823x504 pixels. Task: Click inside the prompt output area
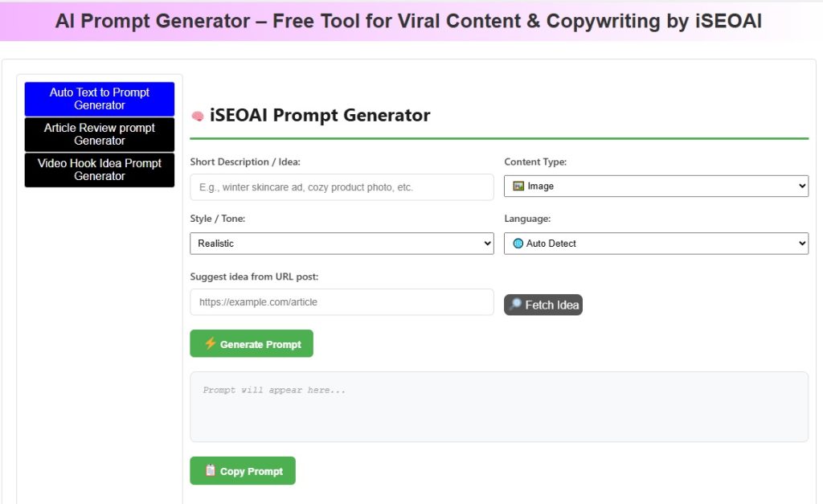click(x=498, y=406)
